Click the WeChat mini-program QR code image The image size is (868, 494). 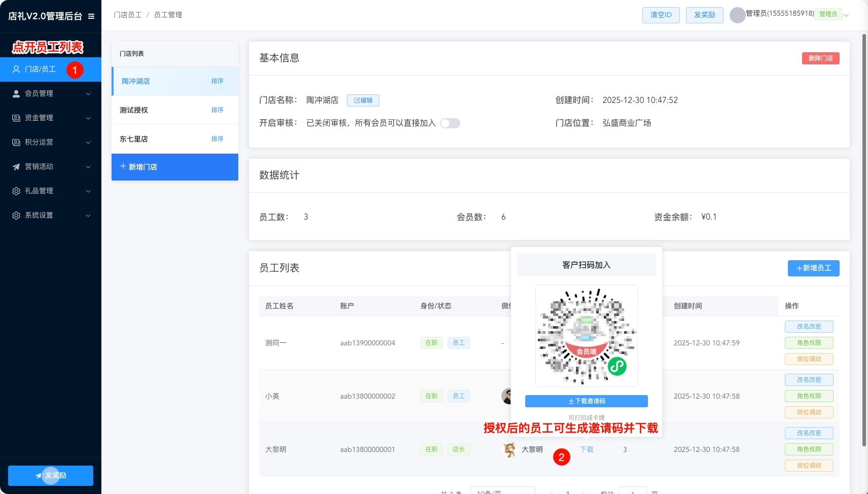[x=586, y=335]
